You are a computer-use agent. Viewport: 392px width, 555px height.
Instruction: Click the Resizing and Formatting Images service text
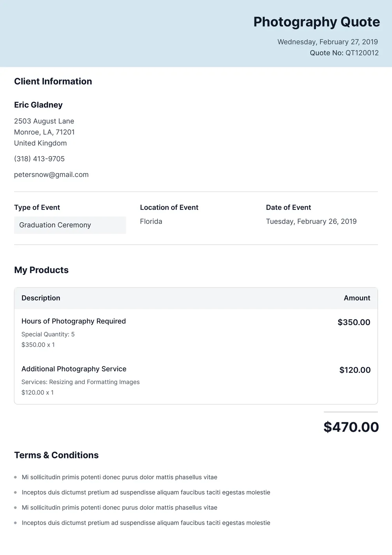[94, 382]
